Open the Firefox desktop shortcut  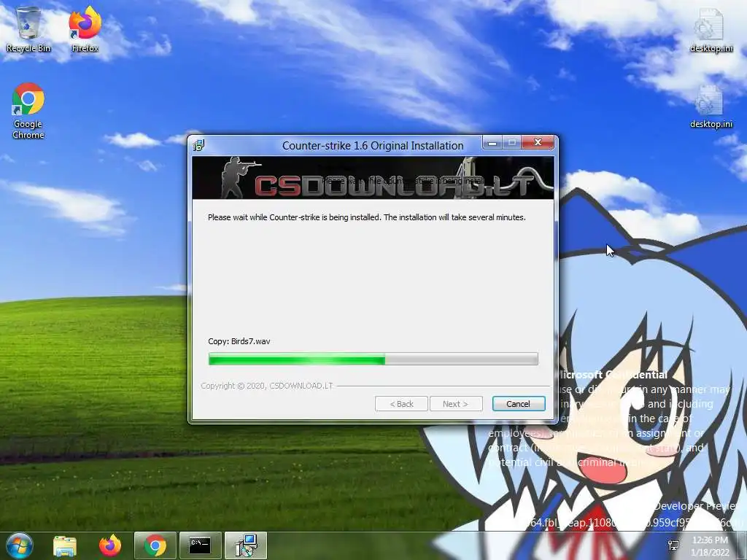pyautogui.click(x=85, y=29)
